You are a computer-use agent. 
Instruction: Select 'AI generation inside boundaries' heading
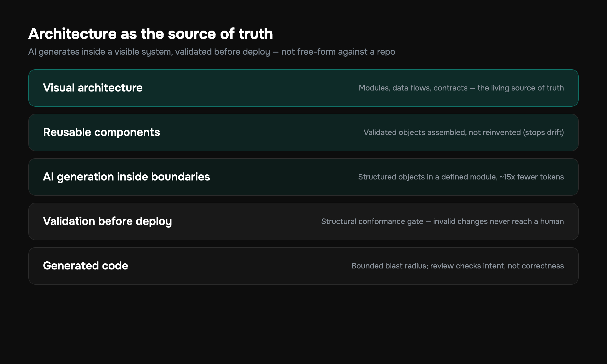coord(126,177)
